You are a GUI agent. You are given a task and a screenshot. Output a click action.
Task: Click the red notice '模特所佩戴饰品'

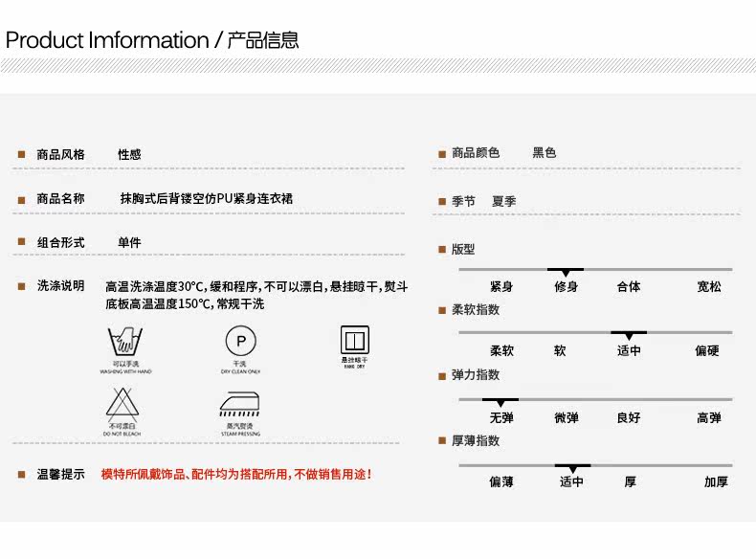[x=236, y=474]
